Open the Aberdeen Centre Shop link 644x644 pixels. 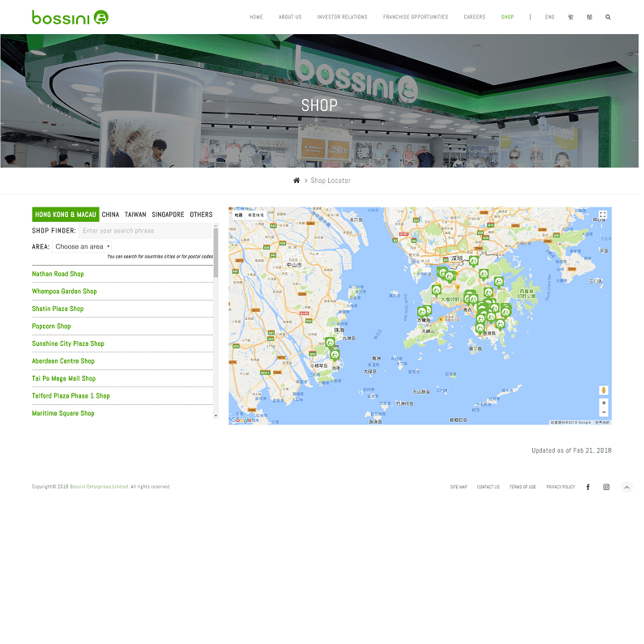click(x=63, y=361)
